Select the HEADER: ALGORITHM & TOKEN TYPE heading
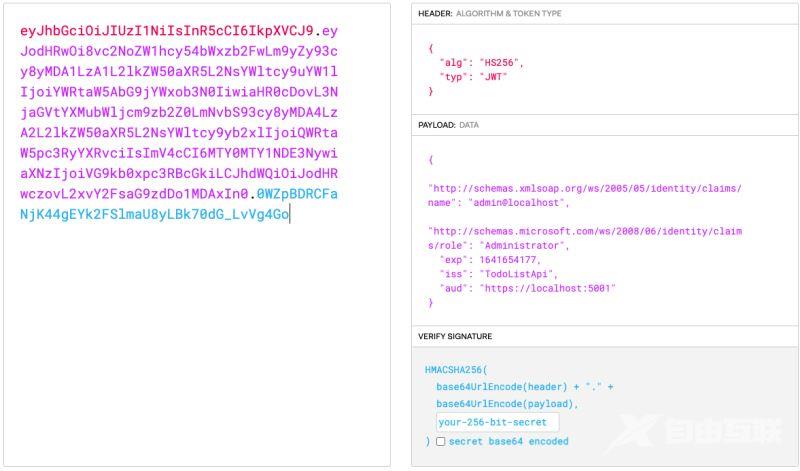Screen dimensions: 800x471 [x=489, y=13]
